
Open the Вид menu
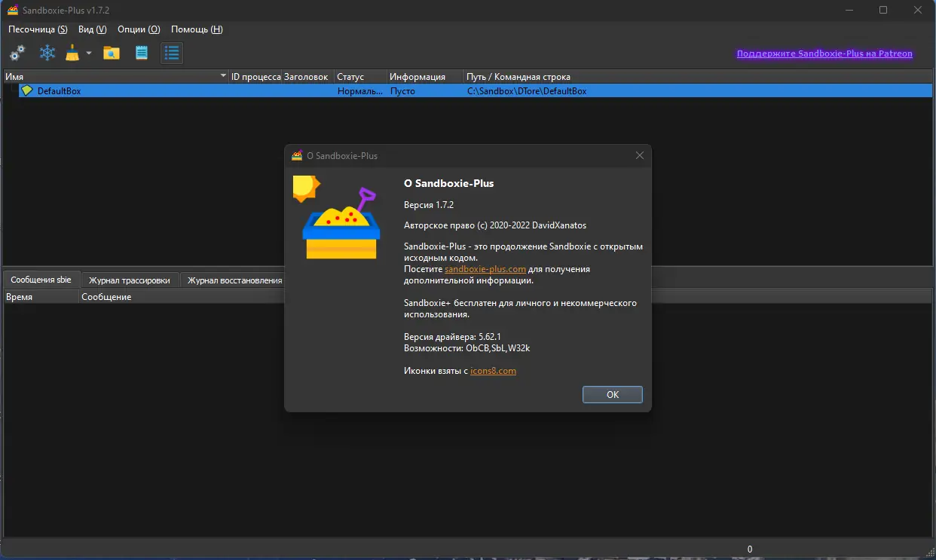93,29
